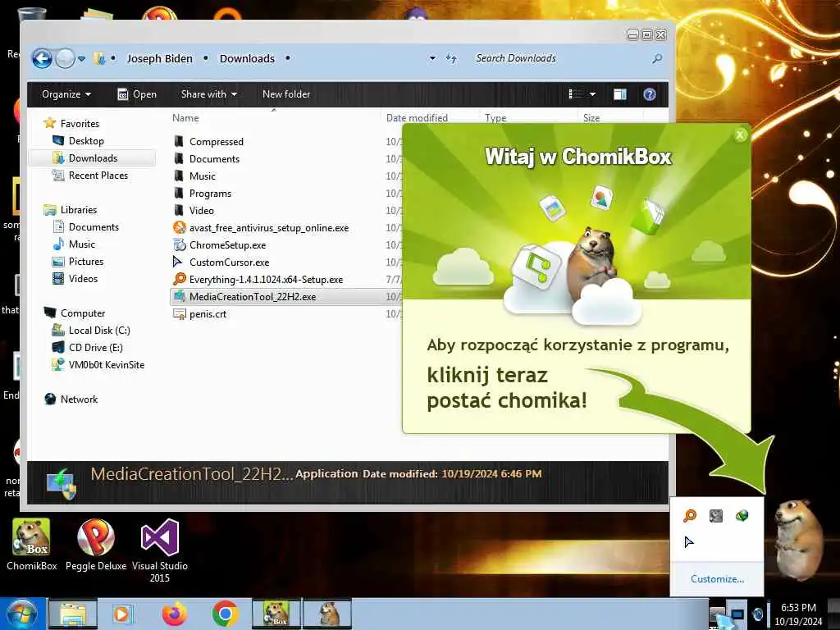Image resolution: width=840 pixels, height=630 pixels.
Task: Select Favorites in navigation pane
Action: pos(72,124)
